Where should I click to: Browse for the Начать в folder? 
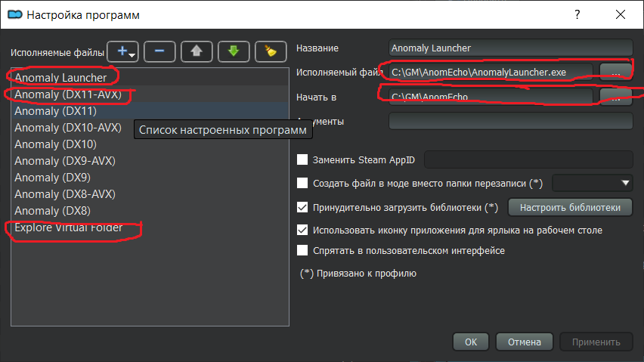(x=616, y=97)
